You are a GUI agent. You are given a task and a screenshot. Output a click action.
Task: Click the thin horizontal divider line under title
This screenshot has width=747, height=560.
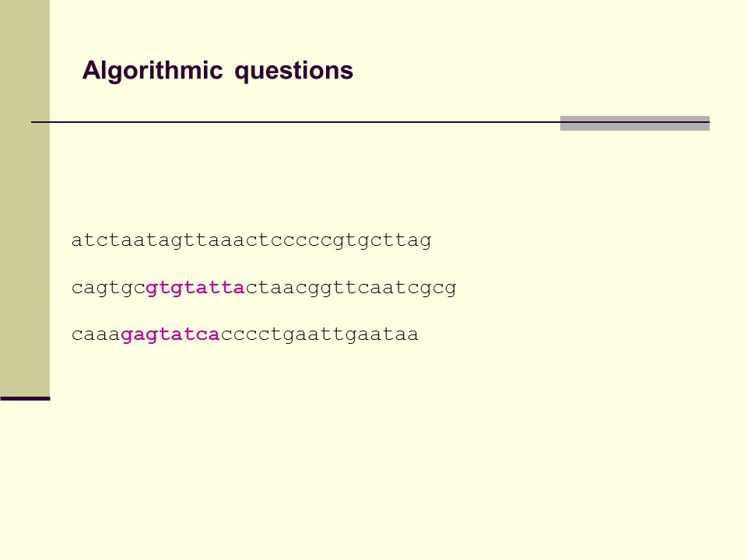coord(296,122)
